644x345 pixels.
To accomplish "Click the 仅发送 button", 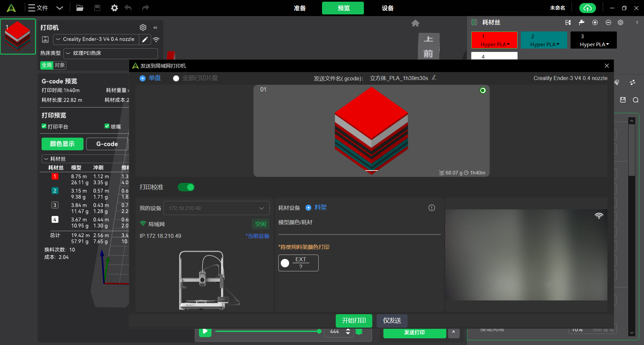I will point(392,321).
